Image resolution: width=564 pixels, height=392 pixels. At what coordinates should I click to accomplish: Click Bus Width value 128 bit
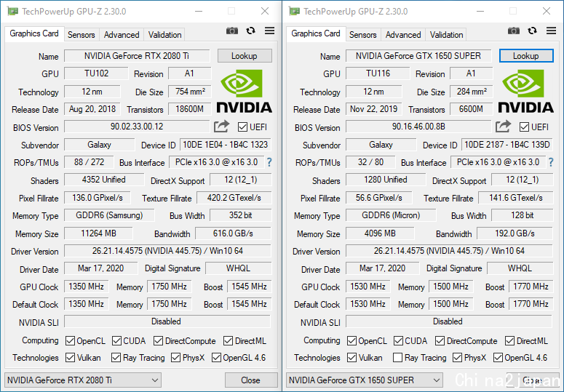pyautogui.click(x=523, y=215)
